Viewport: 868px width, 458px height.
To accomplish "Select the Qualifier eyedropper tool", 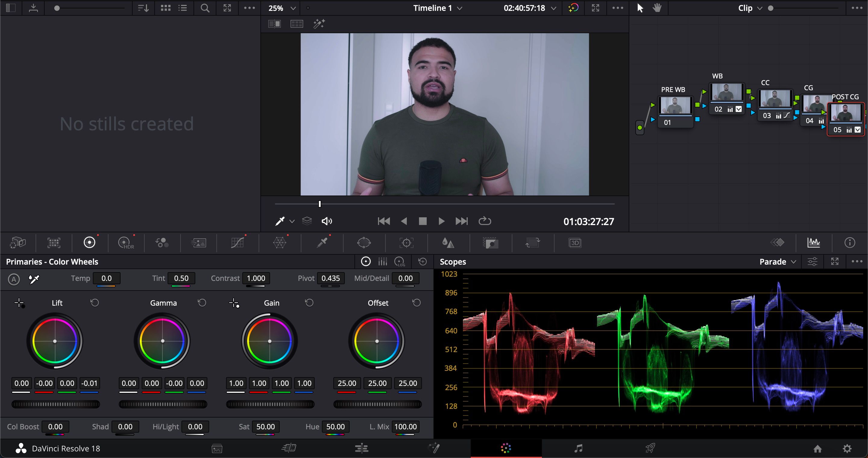I will pos(322,243).
